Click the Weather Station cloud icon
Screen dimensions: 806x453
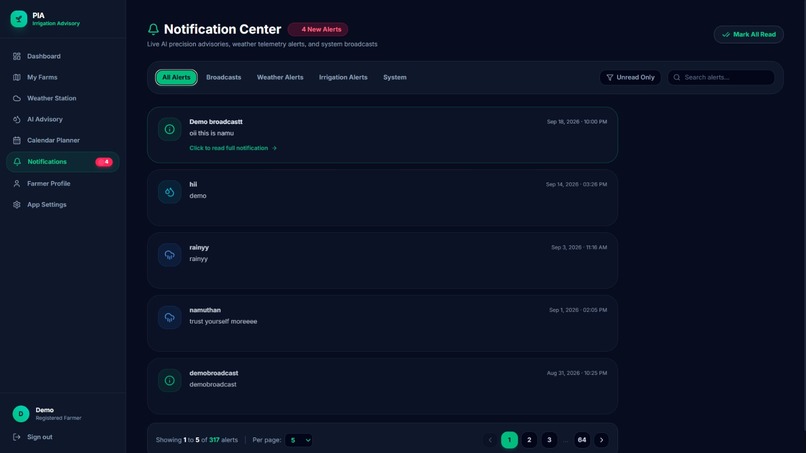point(17,98)
